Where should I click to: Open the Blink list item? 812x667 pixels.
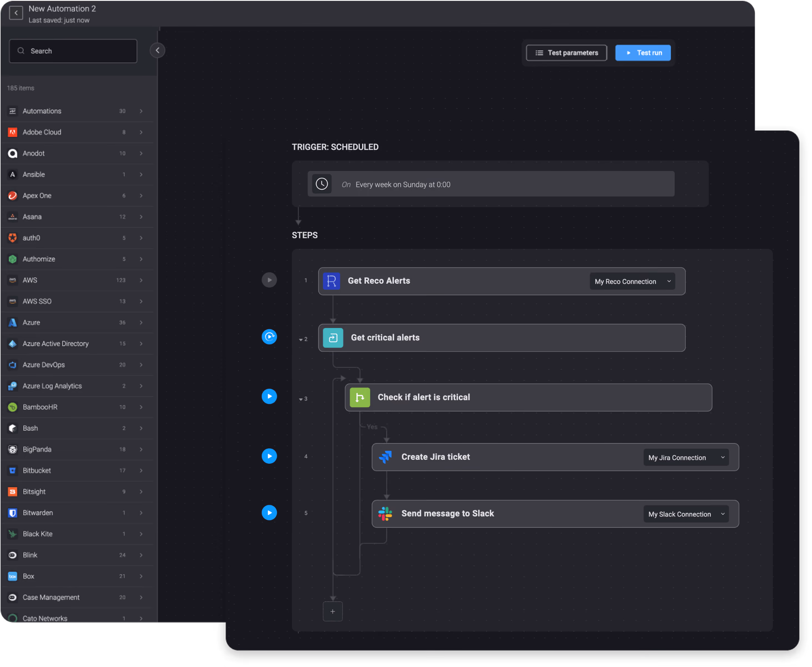click(77, 556)
